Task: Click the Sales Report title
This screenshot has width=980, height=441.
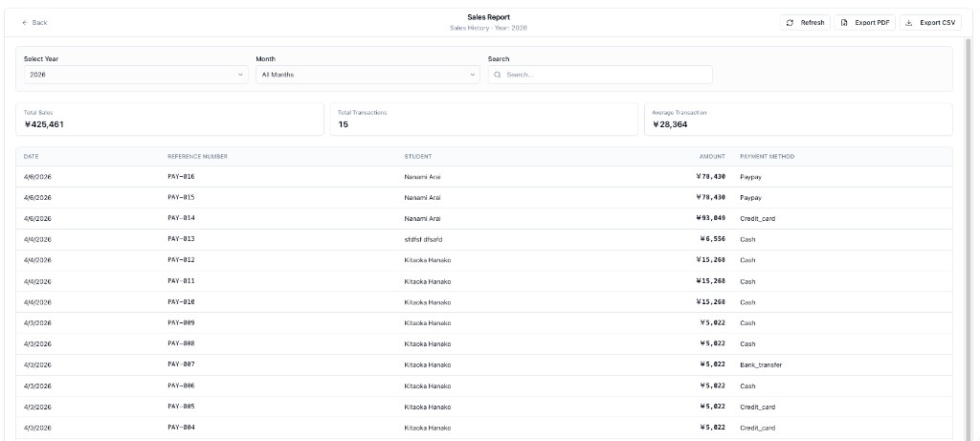Action: (489, 17)
